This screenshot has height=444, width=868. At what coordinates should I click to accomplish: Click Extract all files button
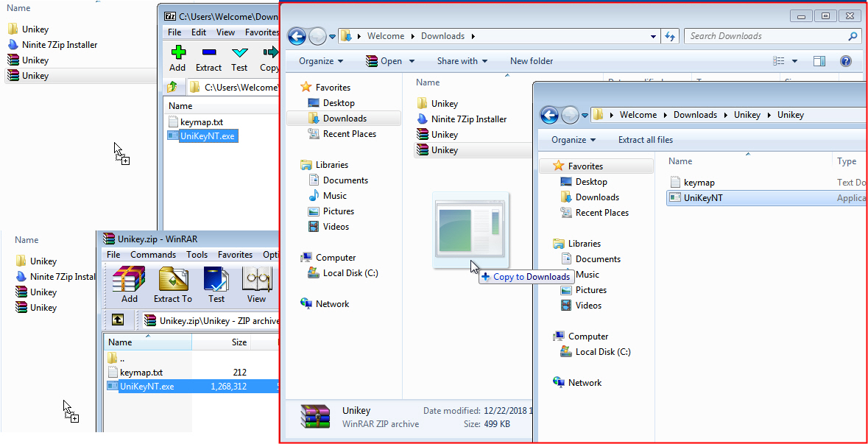646,140
